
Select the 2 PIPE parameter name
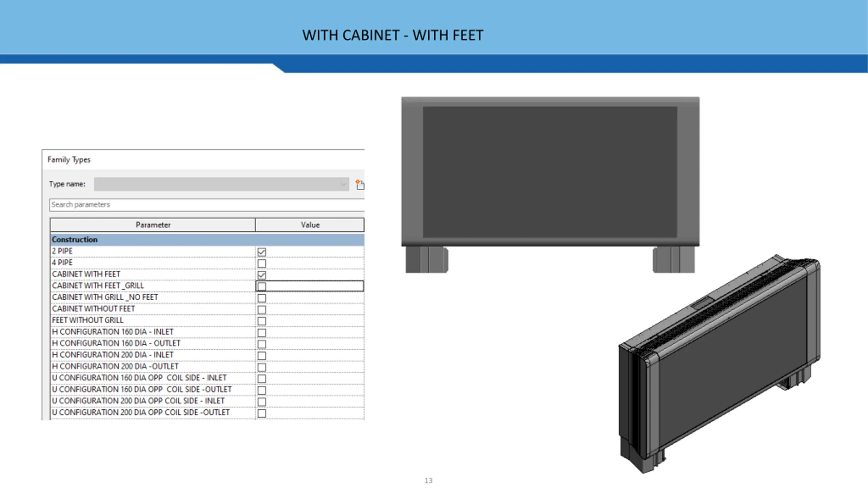[x=62, y=251]
